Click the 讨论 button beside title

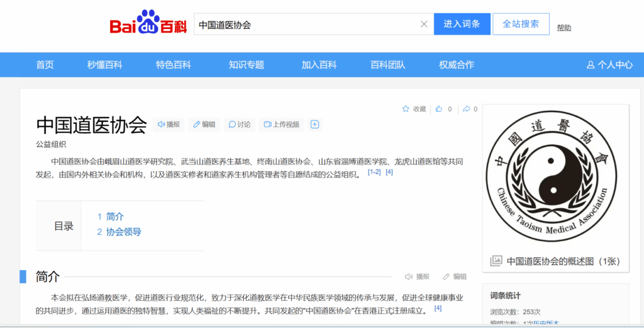click(x=240, y=124)
